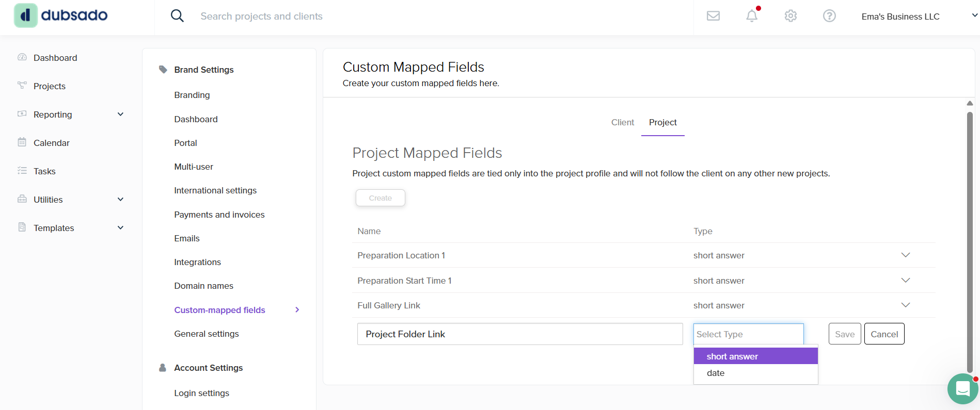Choose the date option from type list

(x=716, y=373)
